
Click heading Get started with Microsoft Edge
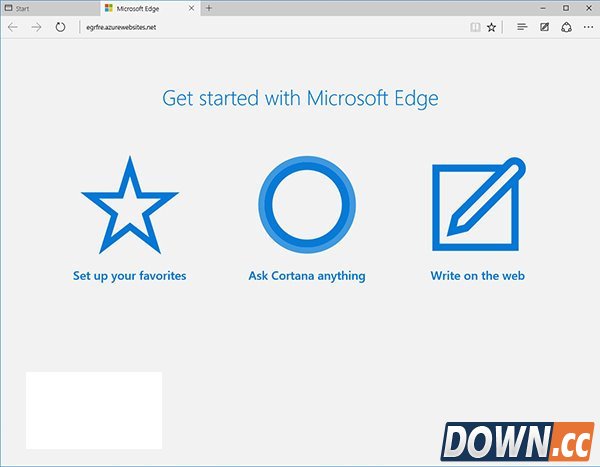pyautogui.click(x=300, y=98)
